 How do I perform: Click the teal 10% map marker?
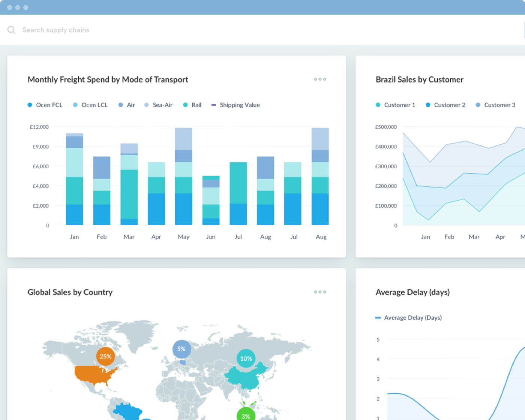246,358
